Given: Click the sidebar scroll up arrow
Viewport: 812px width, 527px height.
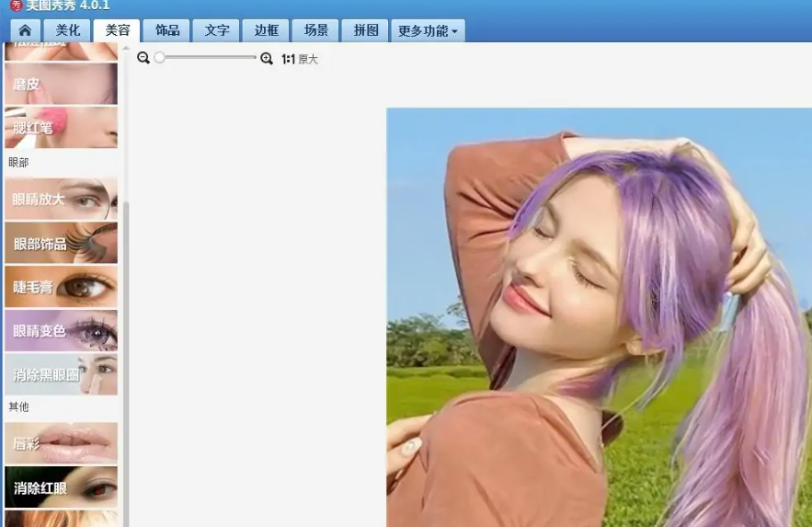Looking at the screenshot, I should click(126, 48).
